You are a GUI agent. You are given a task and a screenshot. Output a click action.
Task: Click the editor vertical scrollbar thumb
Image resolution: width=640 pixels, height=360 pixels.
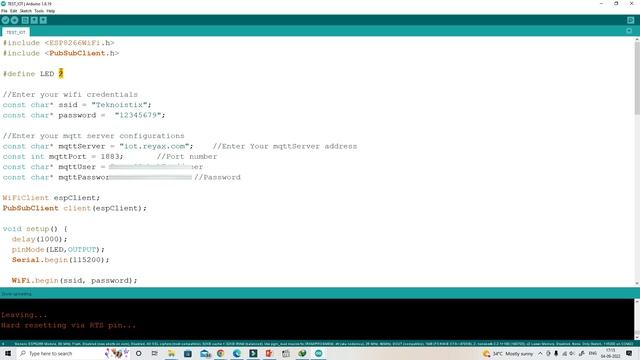click(637, 78)
